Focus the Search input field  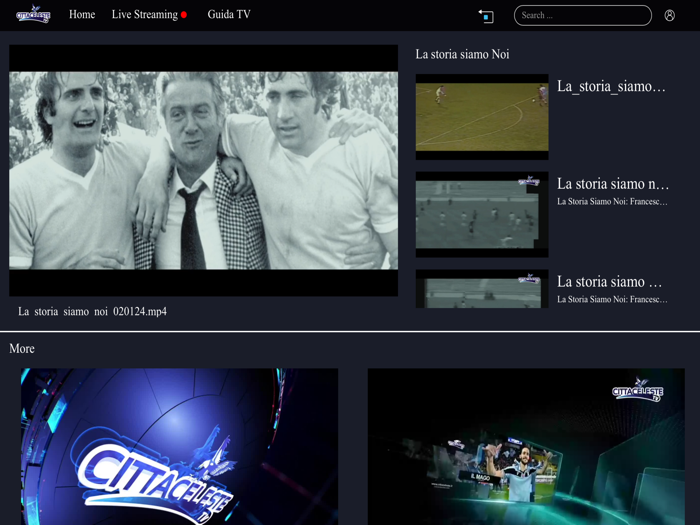click(x=583, y=16)
